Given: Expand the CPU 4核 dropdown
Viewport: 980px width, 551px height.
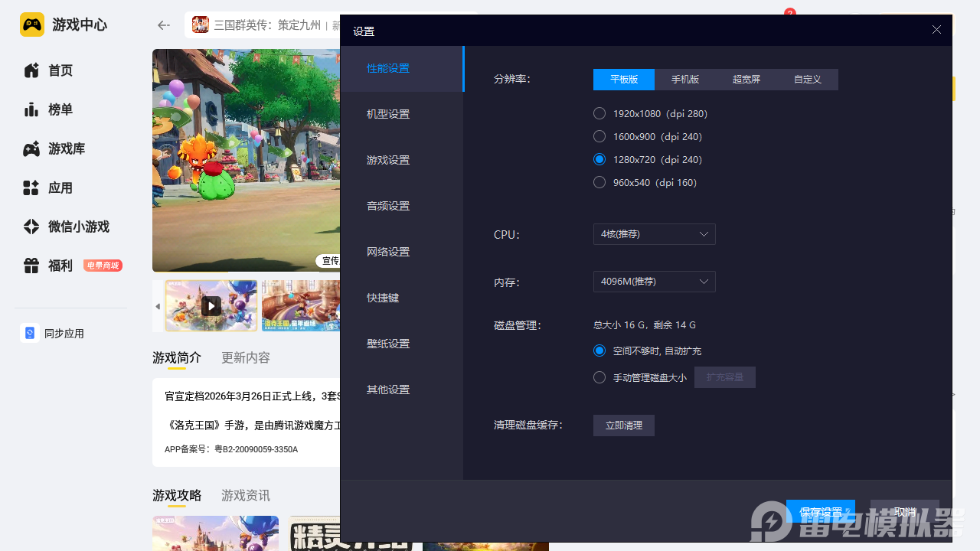Looking at the screenshot, I should pyautogui.click(x=654, y=234).
